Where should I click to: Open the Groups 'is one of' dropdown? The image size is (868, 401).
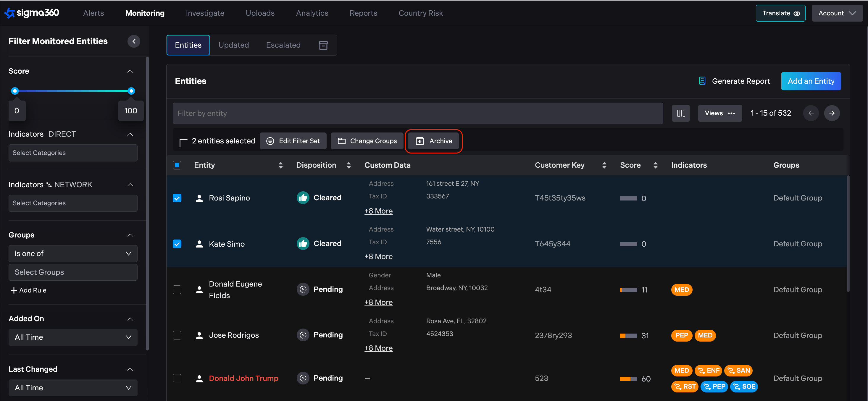pyautogui.click(x=73, y=253)
